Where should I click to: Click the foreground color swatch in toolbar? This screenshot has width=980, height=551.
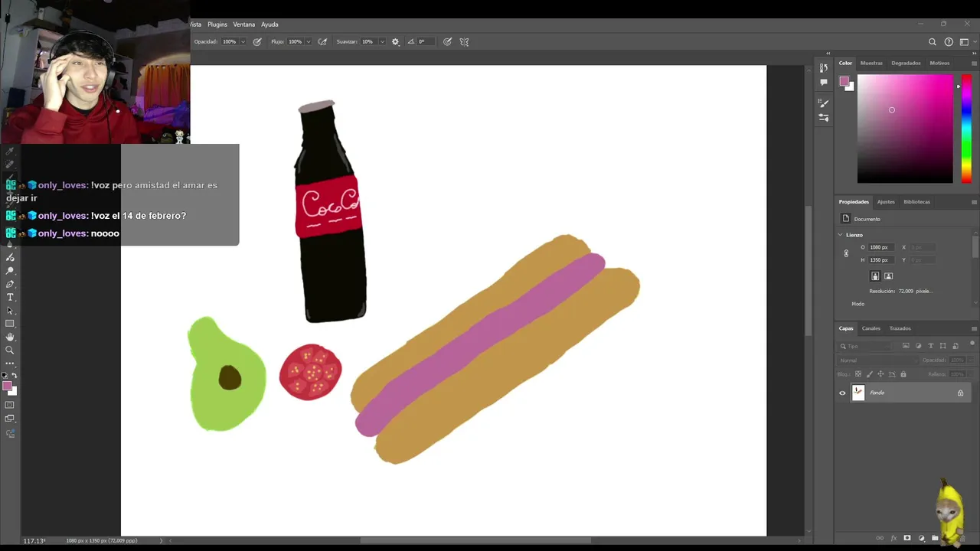pos(8,386)
